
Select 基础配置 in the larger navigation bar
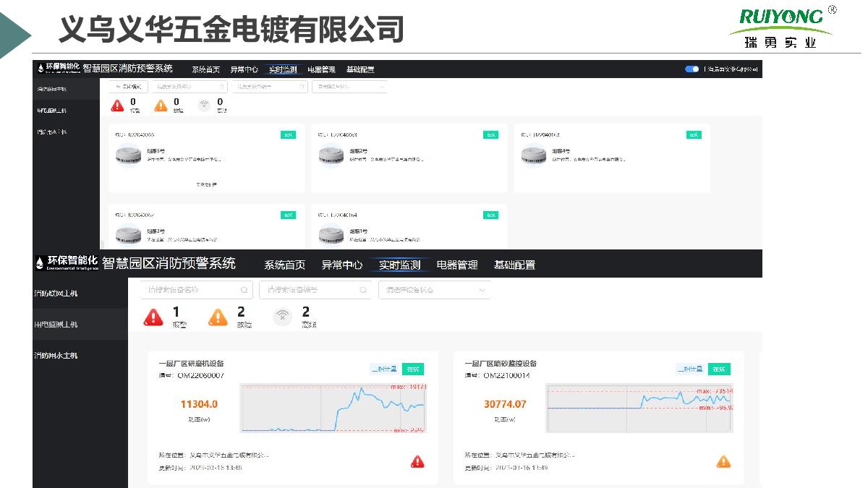514,265
